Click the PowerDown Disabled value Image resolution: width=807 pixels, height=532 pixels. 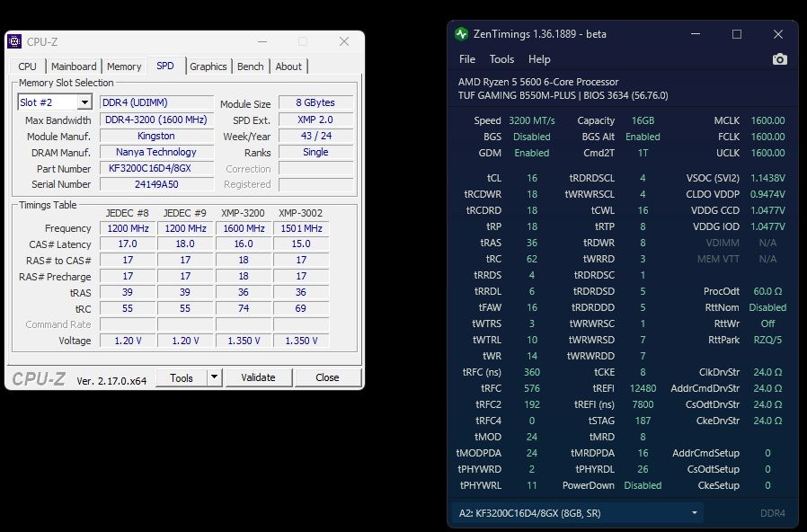(643, 485)
